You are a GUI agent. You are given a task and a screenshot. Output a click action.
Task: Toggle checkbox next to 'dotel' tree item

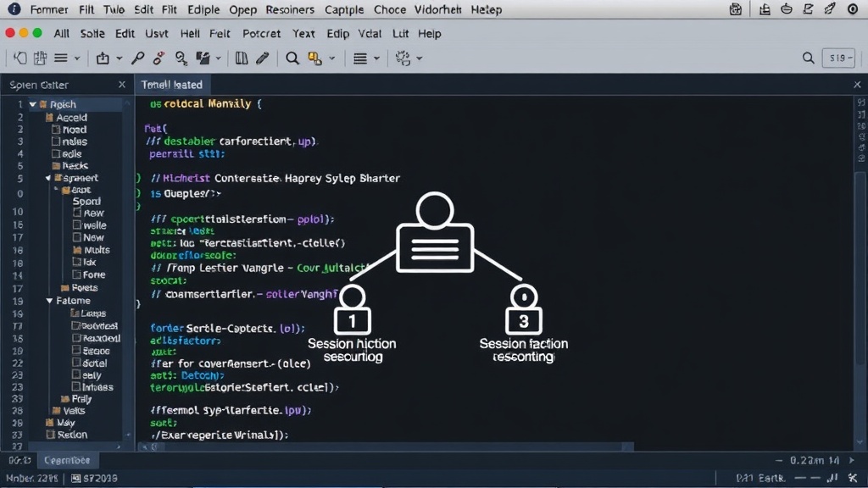(x=76, y=363)
